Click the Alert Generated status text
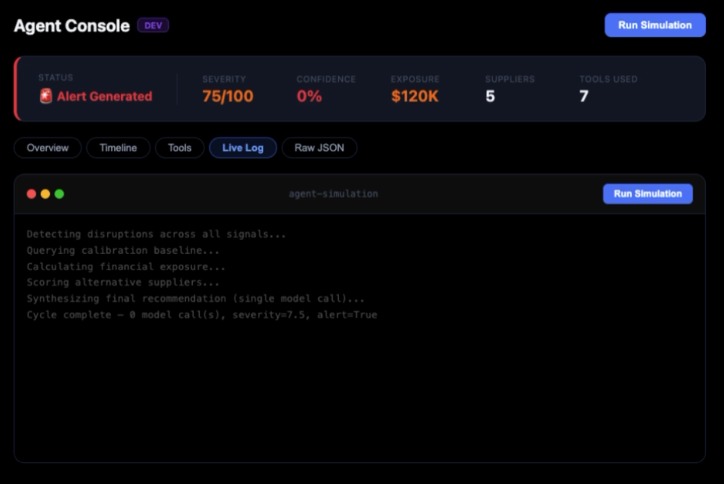This screenshot has width=724, height=484. click(104, 96)
